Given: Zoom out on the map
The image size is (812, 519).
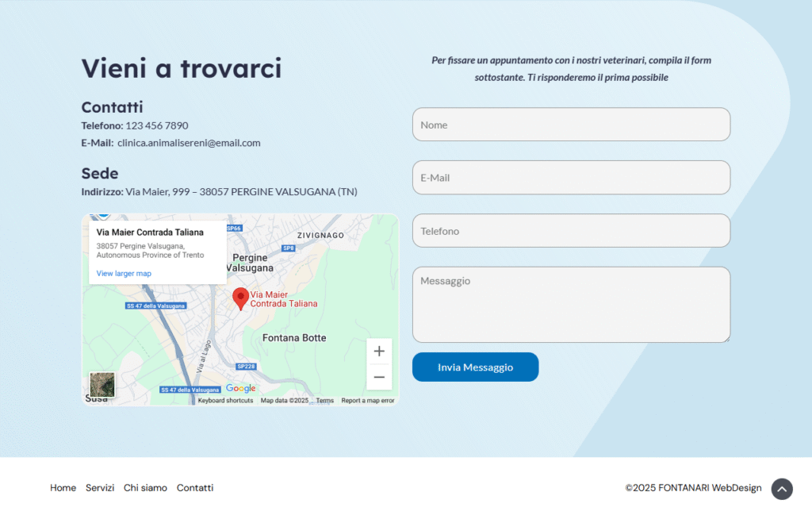Looking at the screenshot, I should pyautogui.click(x=379, y=377).
